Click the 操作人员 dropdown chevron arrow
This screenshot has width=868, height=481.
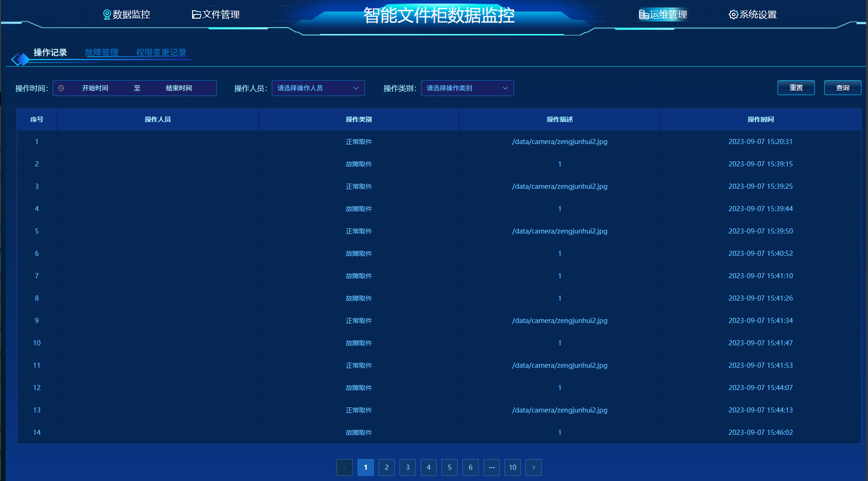pos(356,88)
